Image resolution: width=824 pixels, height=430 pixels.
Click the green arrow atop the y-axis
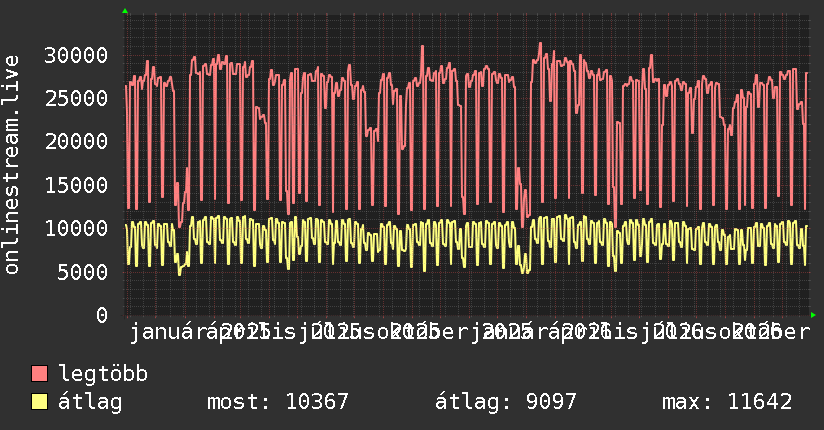(x=125, y=11)
